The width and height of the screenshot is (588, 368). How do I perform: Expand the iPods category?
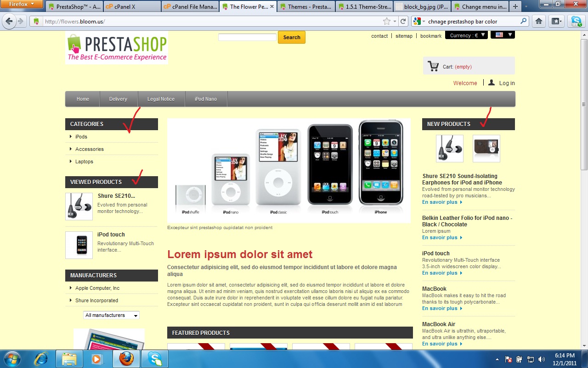(x=81, y=137)
